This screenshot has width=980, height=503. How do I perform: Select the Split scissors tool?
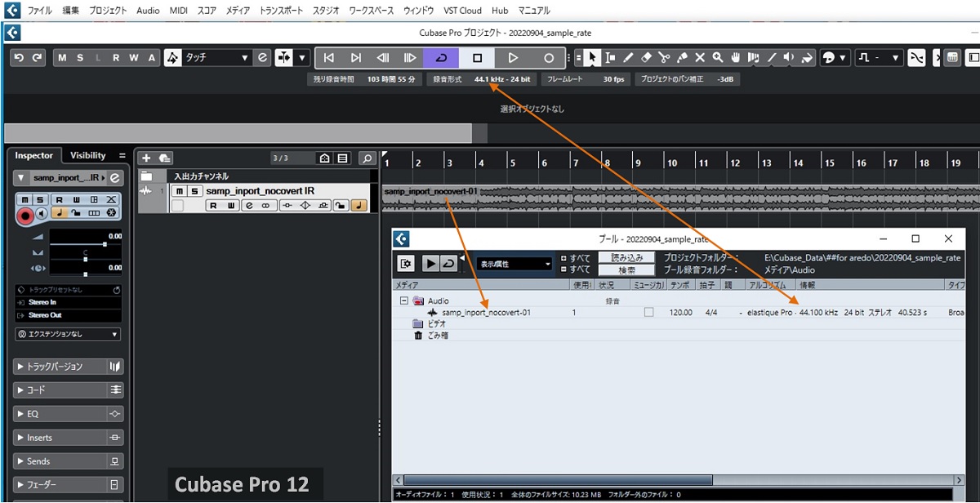[664, 58]
